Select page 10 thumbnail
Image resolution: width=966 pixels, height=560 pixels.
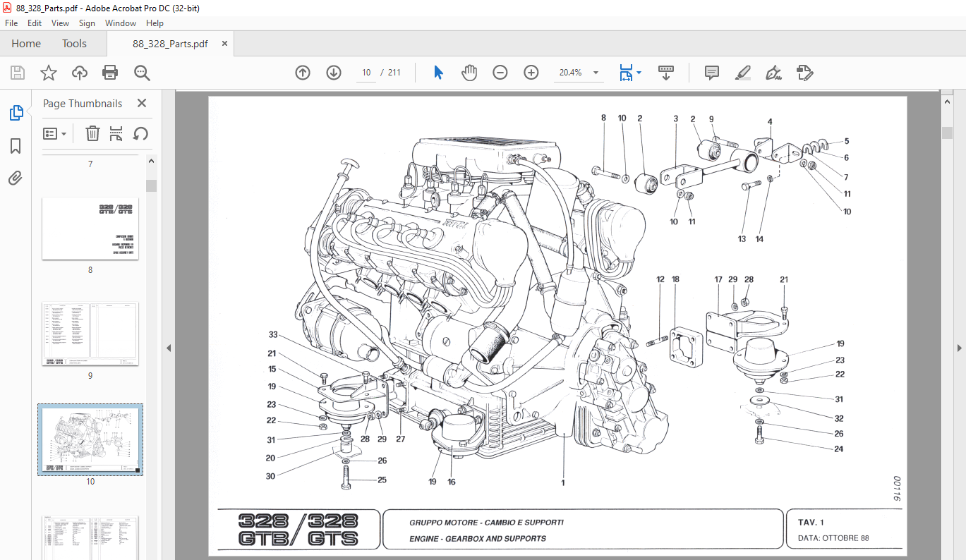point(90,440)
